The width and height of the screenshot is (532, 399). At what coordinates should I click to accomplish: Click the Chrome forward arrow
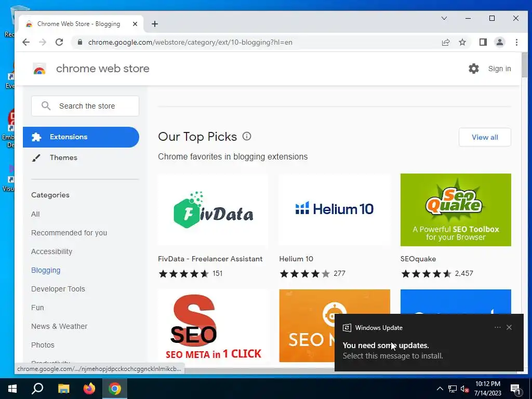pos(43,42)
